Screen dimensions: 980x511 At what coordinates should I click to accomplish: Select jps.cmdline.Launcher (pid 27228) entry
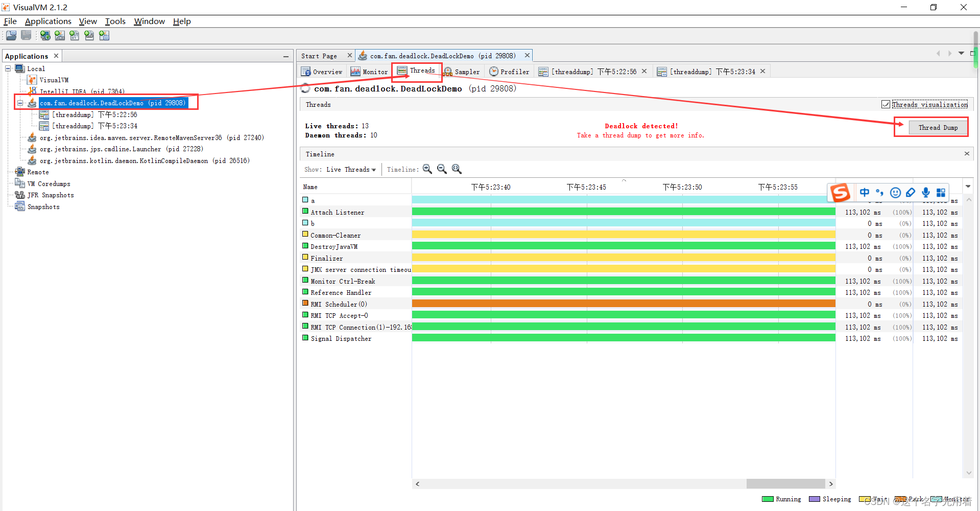point(122,149)
